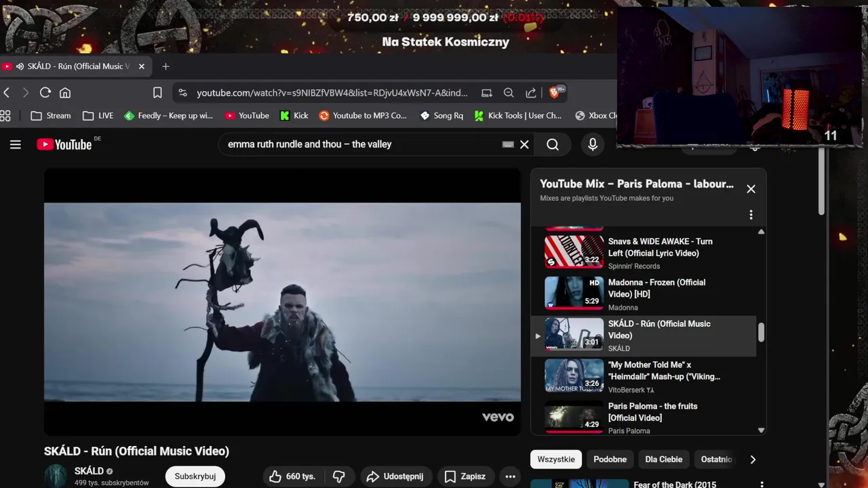Open the LIVE bookmarks folder
The height and width of the screenshot is (488, 868).
[x=98, y=116]
